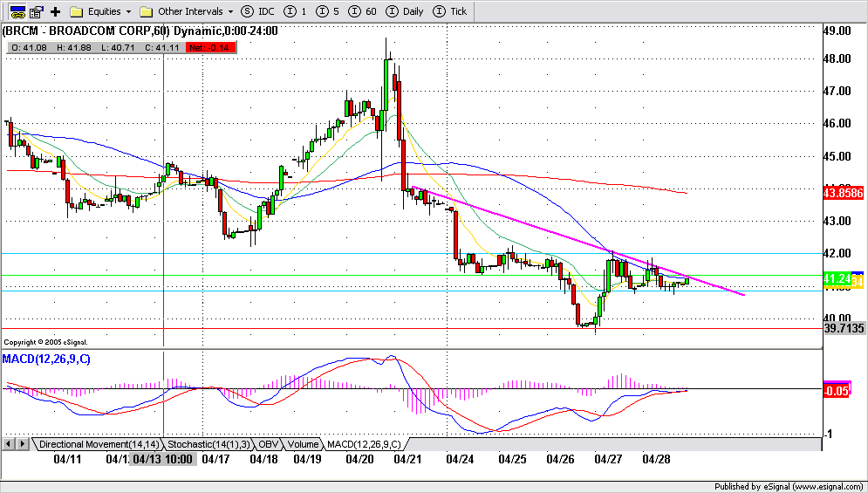
Task: Open Stochastic(14(1),3) tab
Action: click(209, 443)
